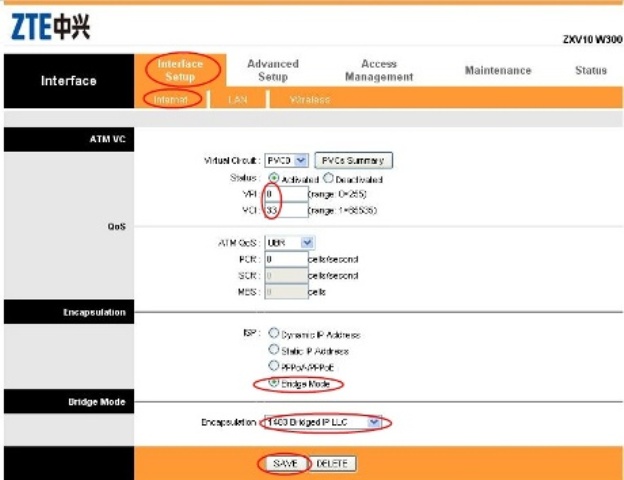
Task: Open the Access Management tab
Action: pyautogui.click(x=379, y=70)
